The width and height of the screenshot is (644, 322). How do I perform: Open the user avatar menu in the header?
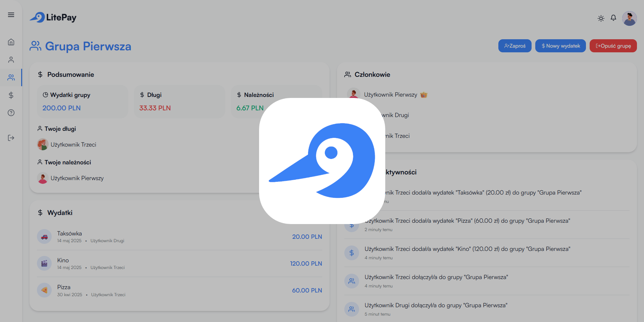(x=630, y=18)
